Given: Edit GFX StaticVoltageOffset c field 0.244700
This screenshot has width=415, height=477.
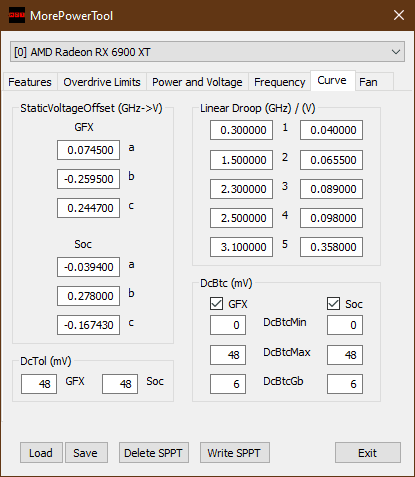Looking at the screenshot, I should tap(88, 208).
